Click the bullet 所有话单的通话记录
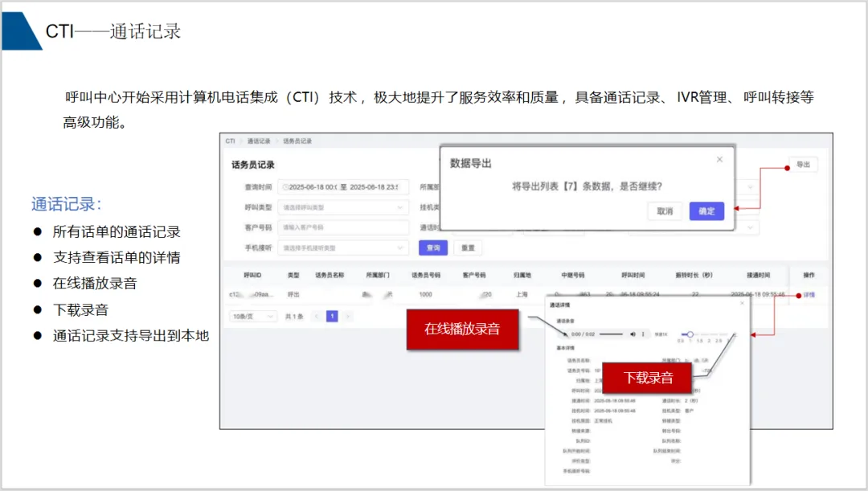The image size is (868, 491). tap(117, 232)
